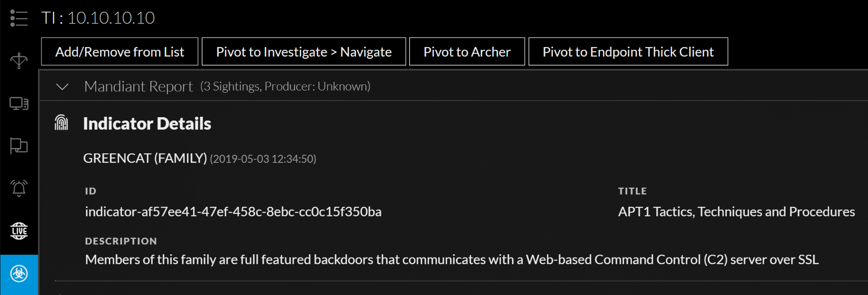This screenshot has width=868, height=295.
Task: Click the TI: 10.10.10.10 page title
Action: [x=98, y=18]
